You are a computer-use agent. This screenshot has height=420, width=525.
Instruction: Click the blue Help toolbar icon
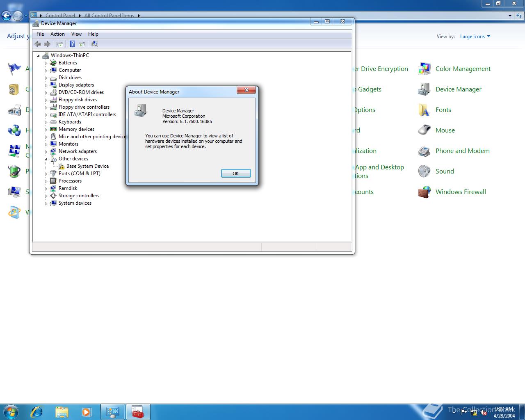pos(72,44)
